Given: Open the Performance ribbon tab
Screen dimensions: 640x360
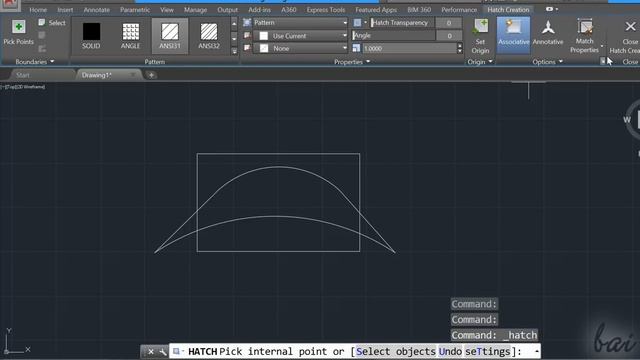Looking at the screenshot, I should tap(459, 9).
